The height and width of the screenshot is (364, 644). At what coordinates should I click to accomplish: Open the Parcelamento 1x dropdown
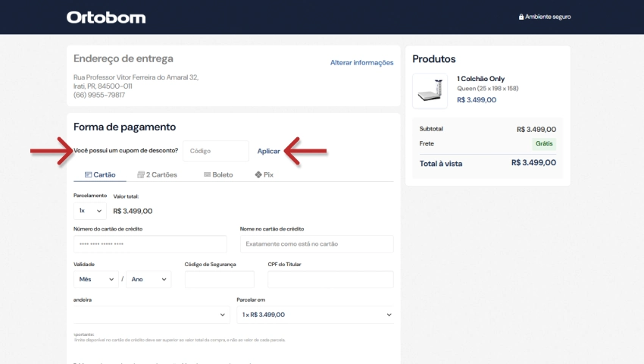[89, 211]
